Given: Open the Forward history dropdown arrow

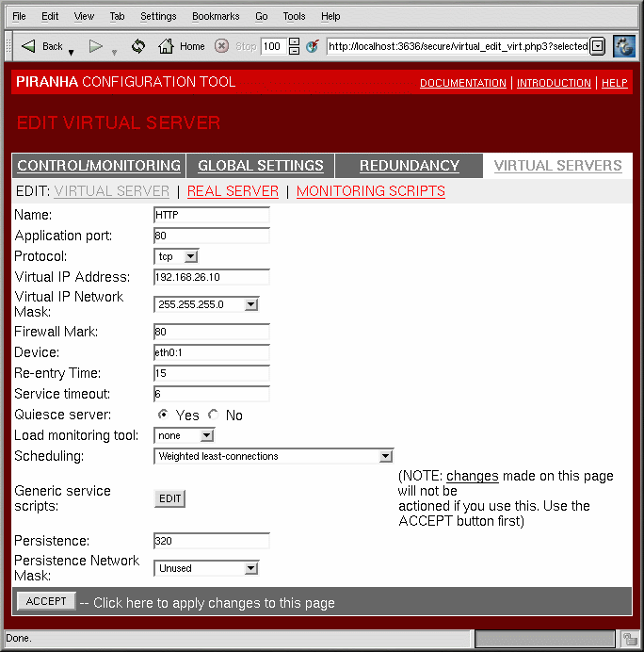Looking at the screenshot, I should tap(114, 53).
